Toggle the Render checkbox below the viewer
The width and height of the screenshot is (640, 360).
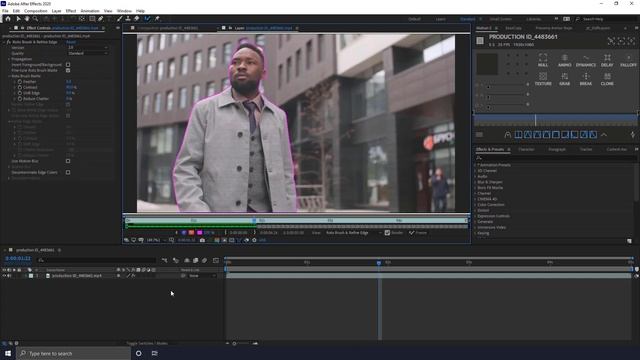point(387,233)
